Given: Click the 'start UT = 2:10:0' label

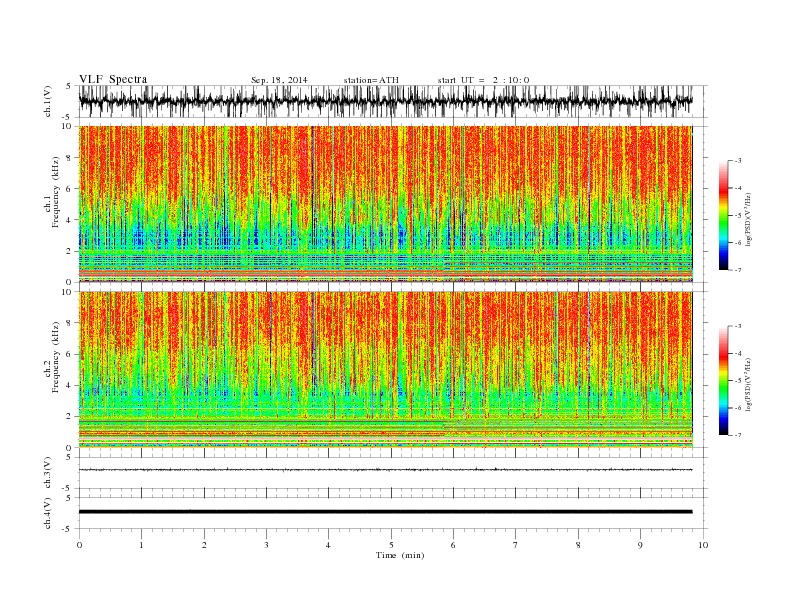Looking at the screenshot, I should coord(483,80).
